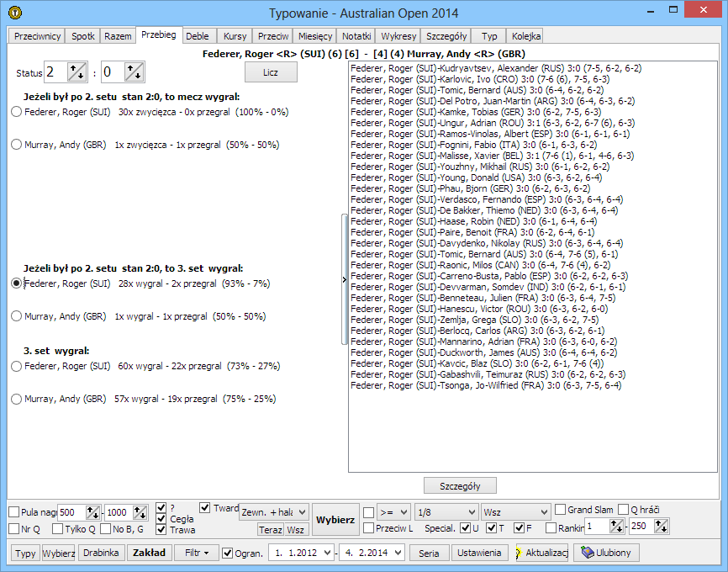Select Murray 1x wygral third set option
Viewport: 728px width, 572px height.
point(16,316)
